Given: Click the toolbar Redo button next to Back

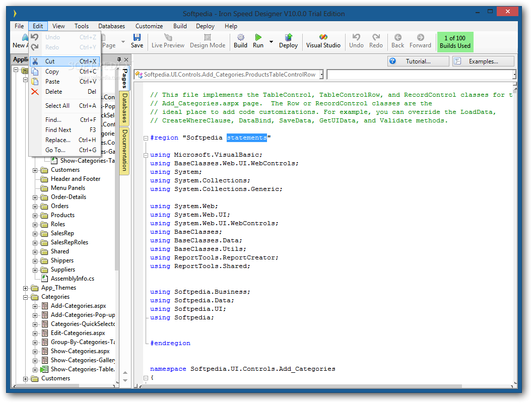Looking at the screenshot, I should [376, 41].
